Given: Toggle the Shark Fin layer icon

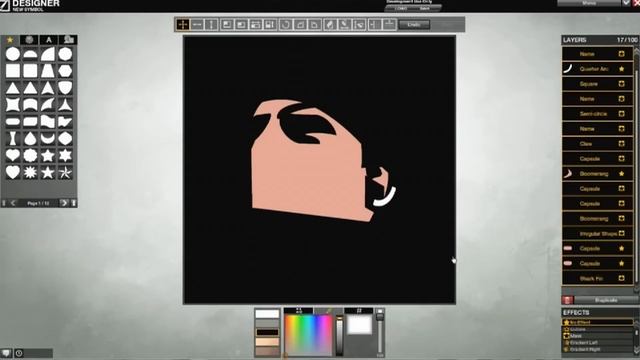Looking at the screenshot, I should pos(621,278).
